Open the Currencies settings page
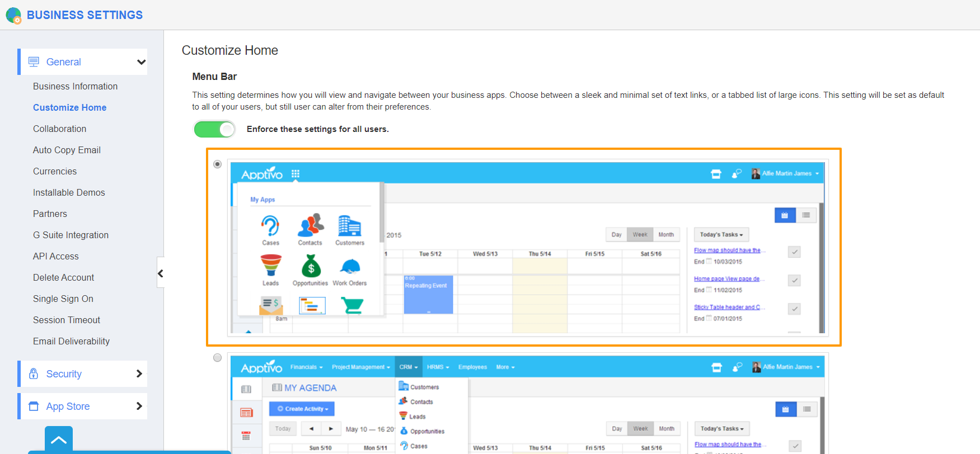The width and height of the screenshot is (980, 454). coord(55,171)
